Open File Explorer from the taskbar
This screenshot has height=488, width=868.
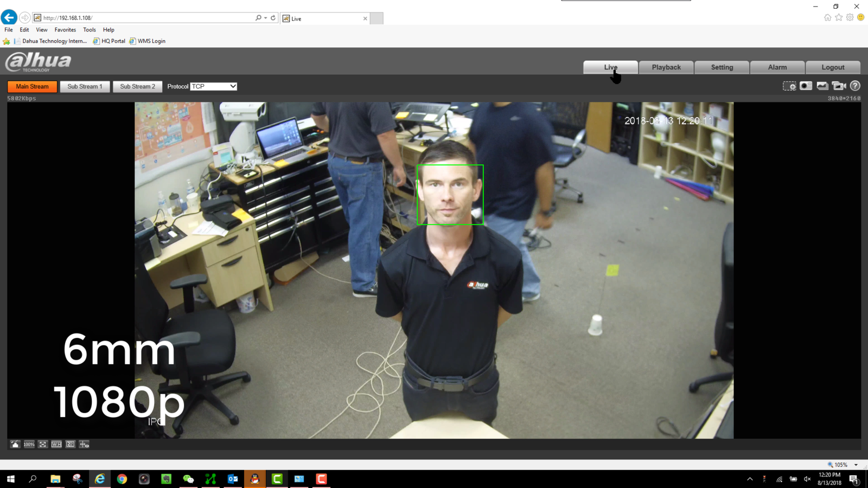[x=55, y=479]
